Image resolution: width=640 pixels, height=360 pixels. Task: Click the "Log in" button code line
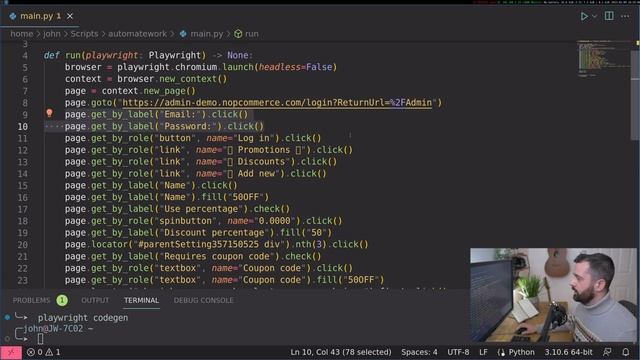point(193,138)
